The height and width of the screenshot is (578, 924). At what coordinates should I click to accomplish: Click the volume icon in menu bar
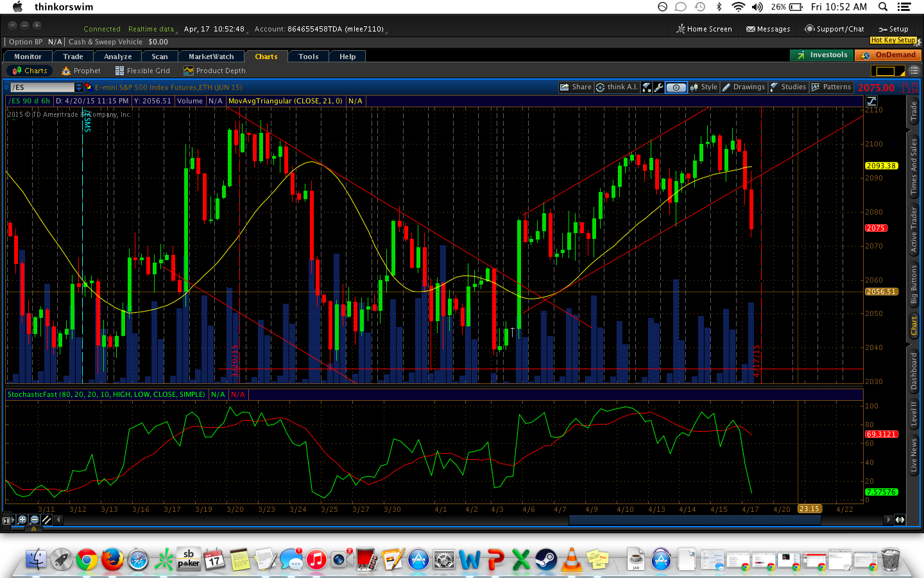757,7
